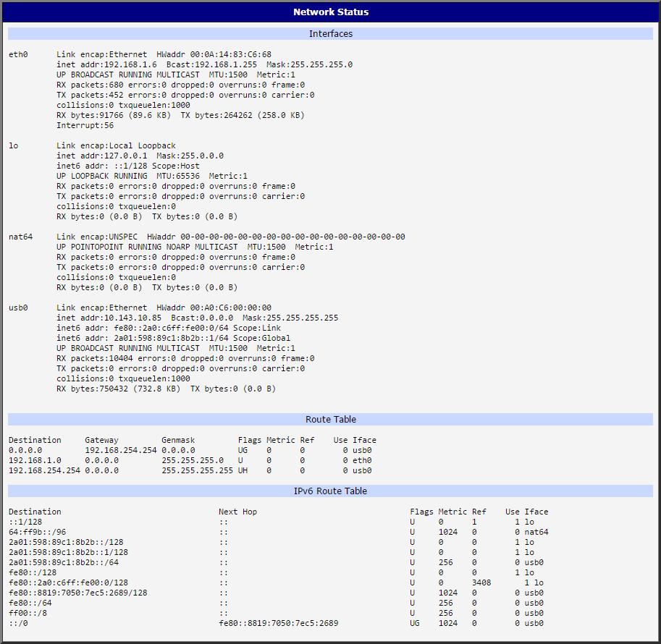Click eth0 in the Iface column
The height and width of the screenshot is (644, 661).
[362, 460]
